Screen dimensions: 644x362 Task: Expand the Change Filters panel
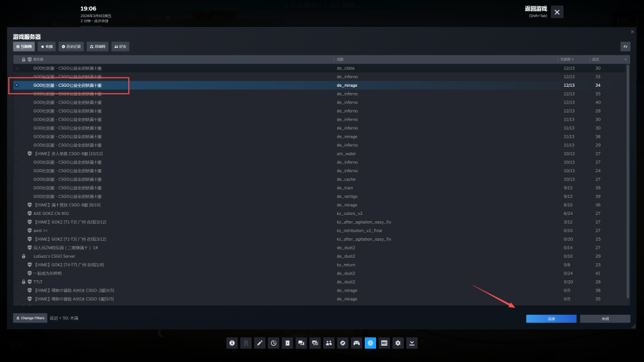[x=30, y=318]
